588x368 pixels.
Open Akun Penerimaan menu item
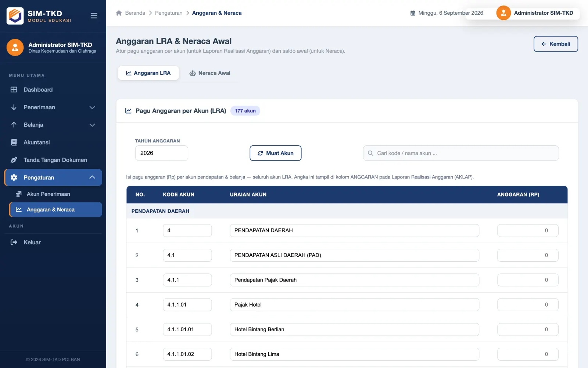[x=55, y=194]
